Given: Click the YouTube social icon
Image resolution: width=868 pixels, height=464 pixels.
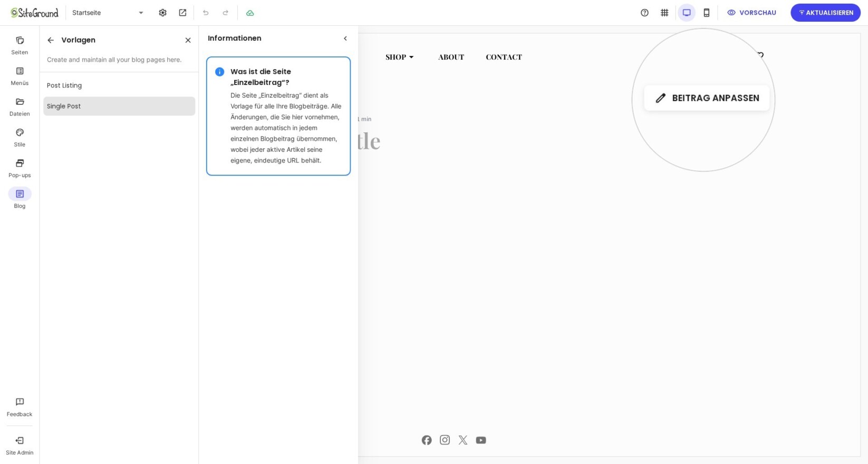Looking at the screenshot, I should (481, 440).
